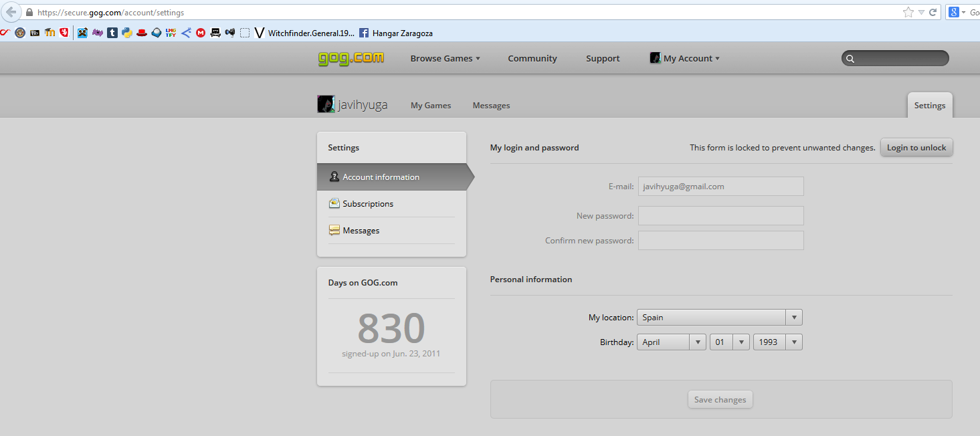Click the Save changes button
980x436 pixels.
[x=720, y=399]
